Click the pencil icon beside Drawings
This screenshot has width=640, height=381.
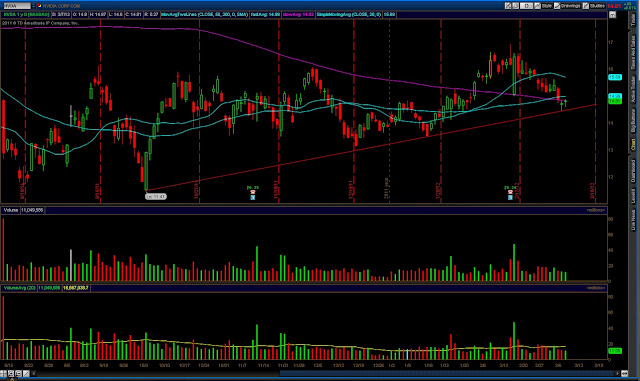[557, 6]
